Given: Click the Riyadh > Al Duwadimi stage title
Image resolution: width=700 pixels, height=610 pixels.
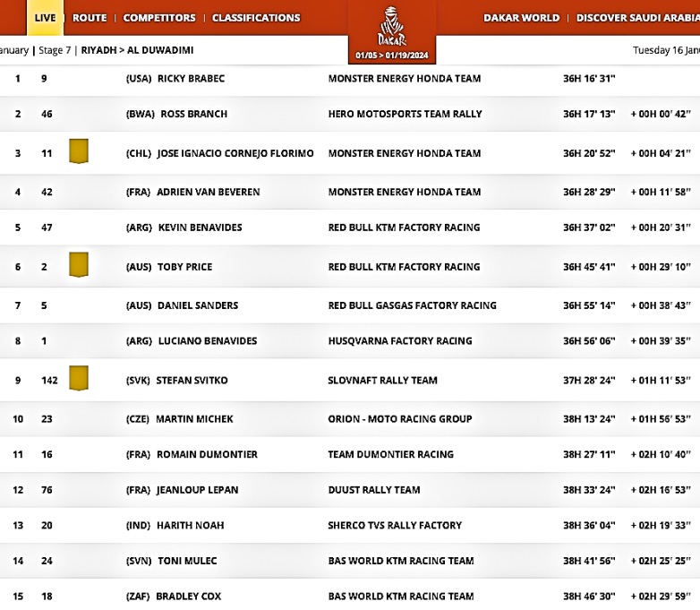Looking at the screenshot, I should (x=137, y=50).
